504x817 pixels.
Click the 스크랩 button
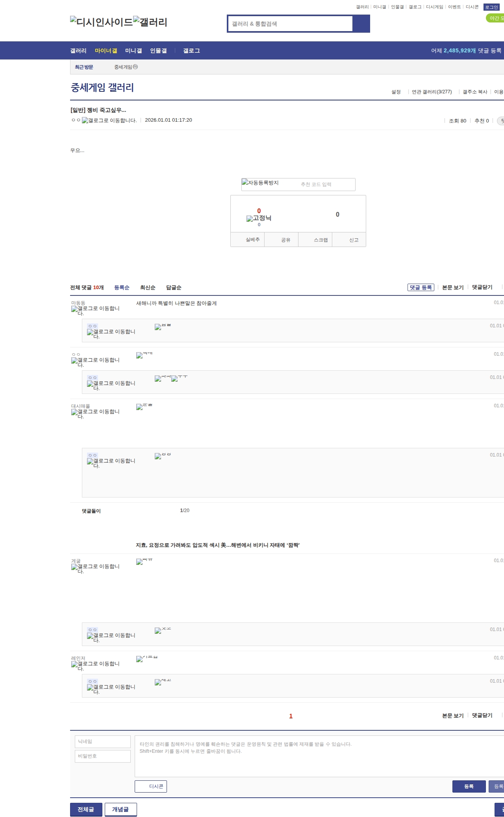click(315, 240)
